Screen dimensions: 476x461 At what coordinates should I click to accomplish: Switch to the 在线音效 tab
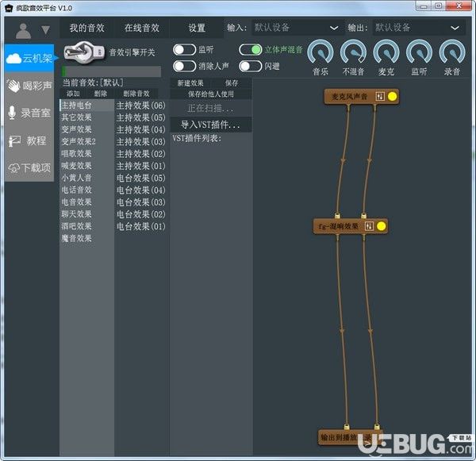(142, 28)
